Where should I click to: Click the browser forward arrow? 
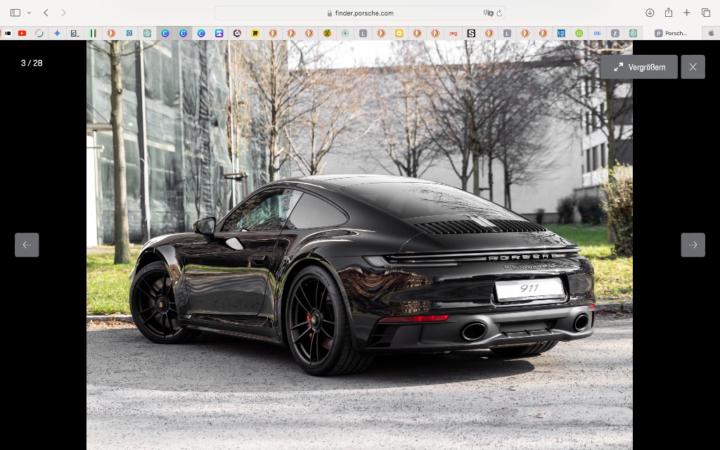[x=63, y=13]
